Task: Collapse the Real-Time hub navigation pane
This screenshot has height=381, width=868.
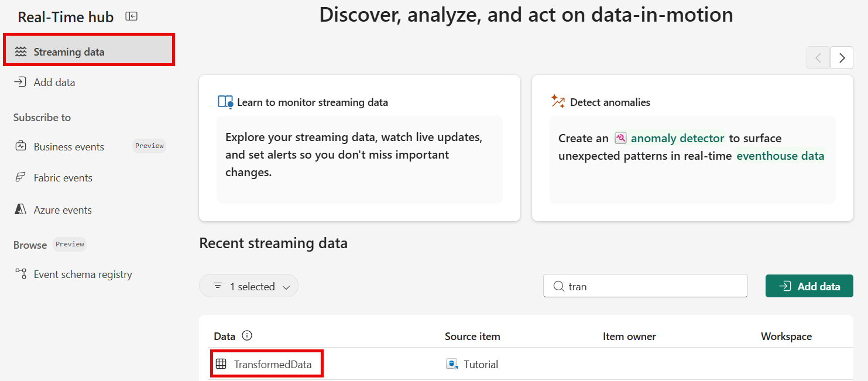Action: (132, 16)
